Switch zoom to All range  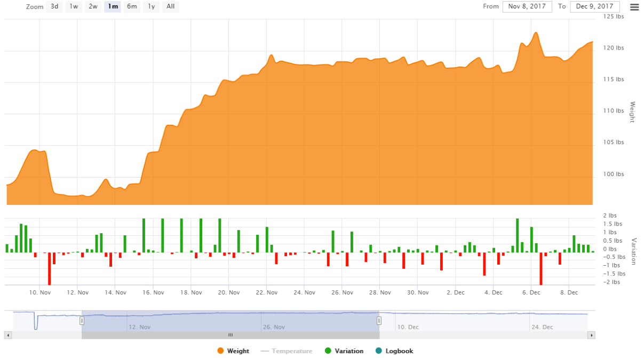click(x=170, y=7)
